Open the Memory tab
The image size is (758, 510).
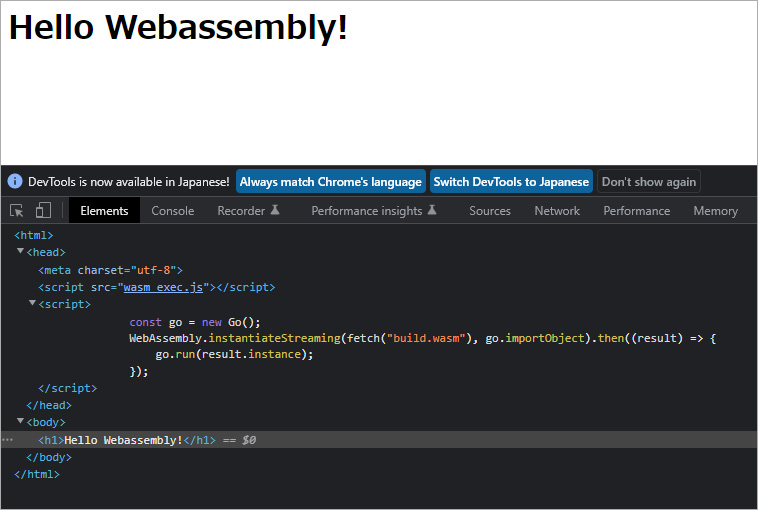coord(715,211)
